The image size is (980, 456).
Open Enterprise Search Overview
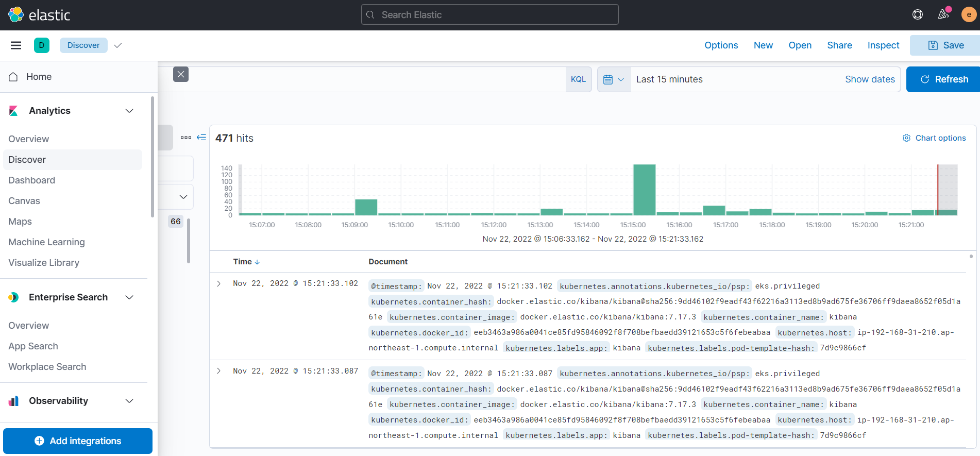[x=29, y=326]
